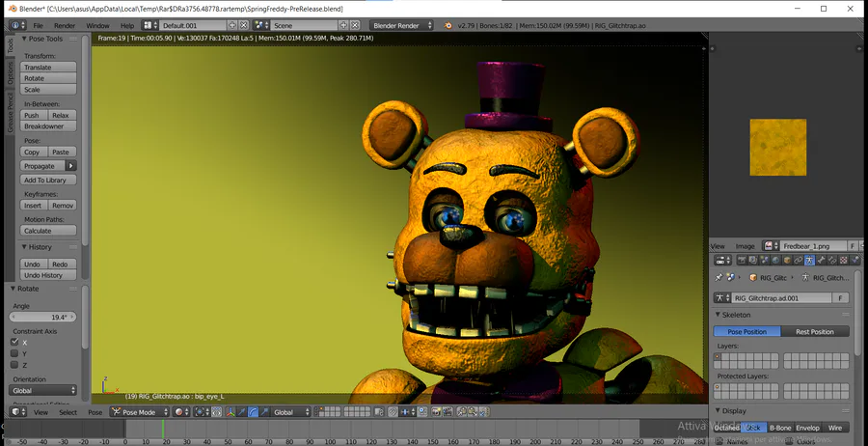This screenshot has width=868, height=446.
Task: Adjust the Angle 19.4° slider field
Action: coord(42,317)
